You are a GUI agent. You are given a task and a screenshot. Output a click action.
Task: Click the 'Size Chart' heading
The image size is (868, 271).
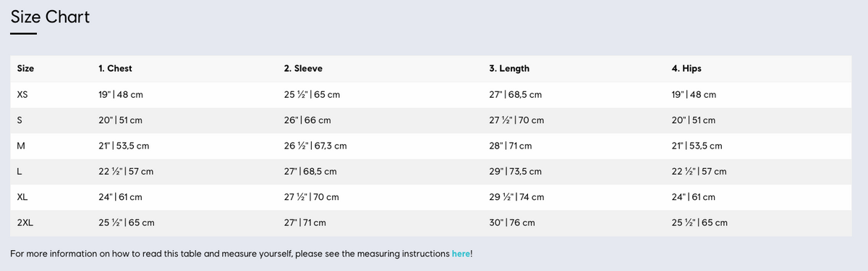click(x=50, y=17)
